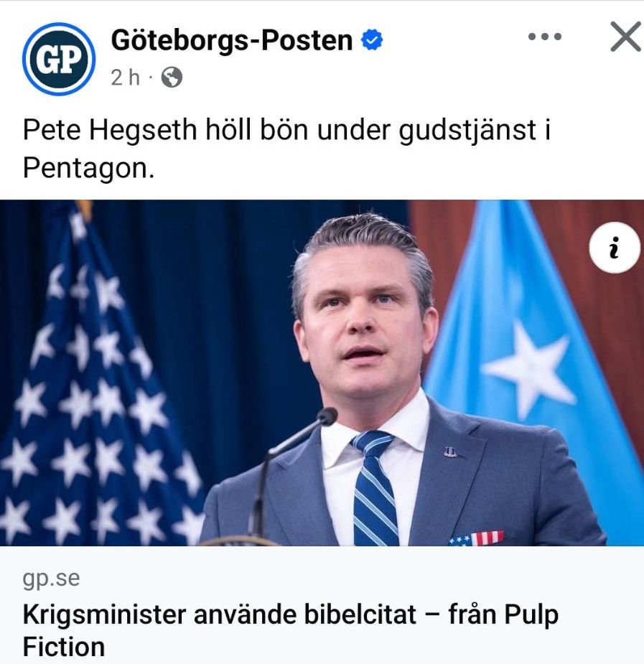Click the info "i" button on image
This screenshot has height=664, width=644.
click(615, 248)
